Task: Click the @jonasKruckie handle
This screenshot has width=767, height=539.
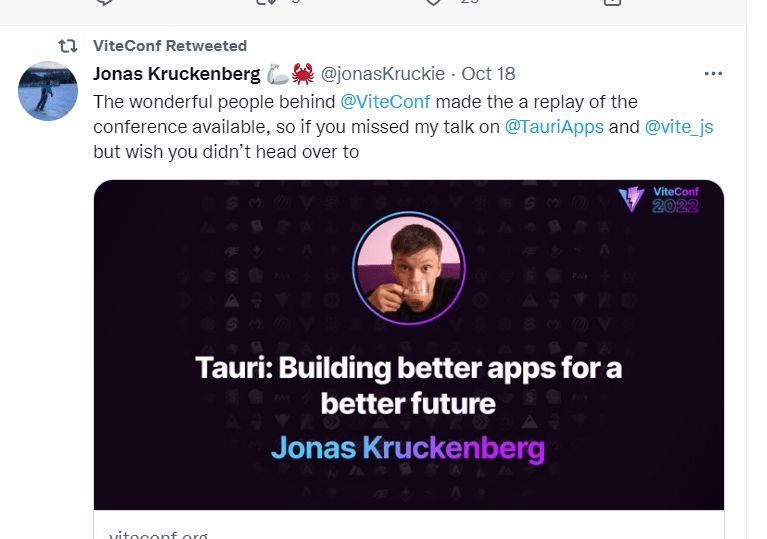Action: 383,74
